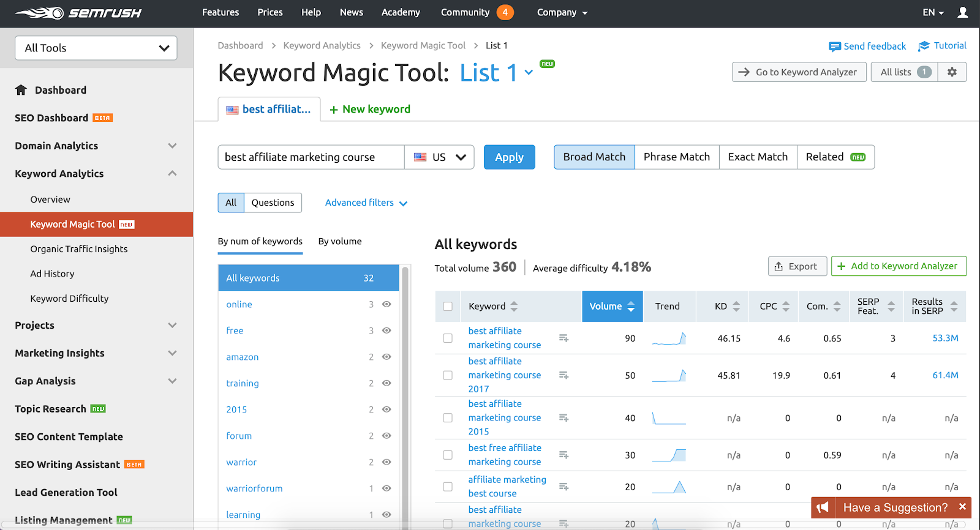Check 'best affiliate marketing course 2017' checkbox
The width and height of the screenshot is (980, 530).
click(x=448, y=375)
